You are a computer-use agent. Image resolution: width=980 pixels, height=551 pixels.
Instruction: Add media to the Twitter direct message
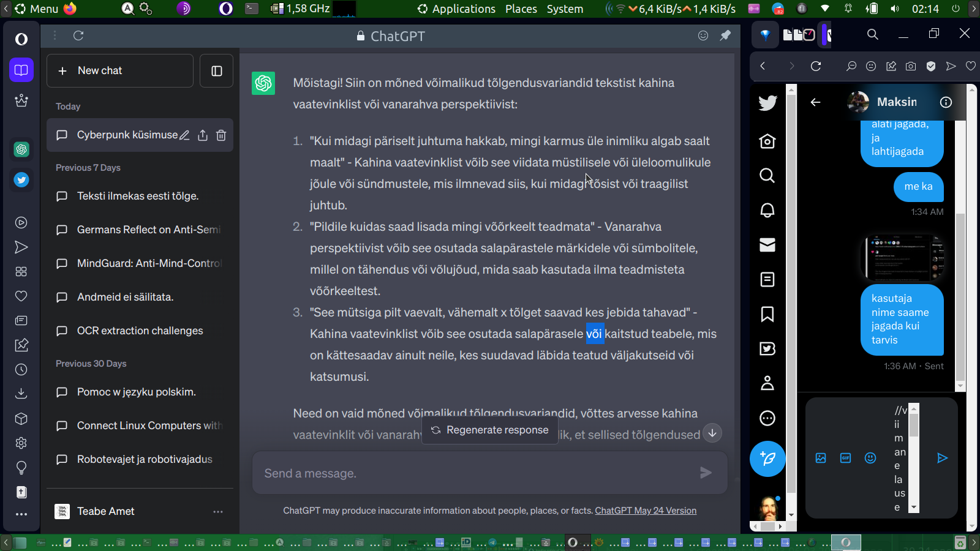tap(821, 458)
